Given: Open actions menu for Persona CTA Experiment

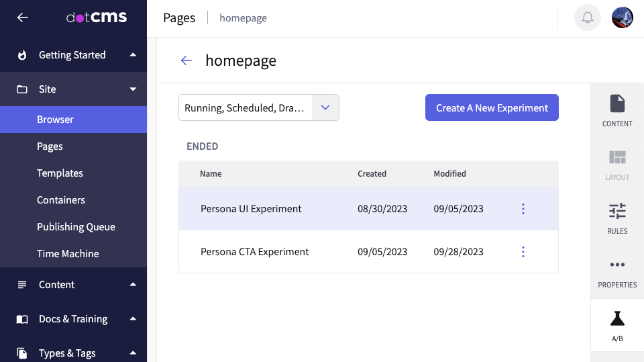Looking at the screenshot, I should click(523, 252).
